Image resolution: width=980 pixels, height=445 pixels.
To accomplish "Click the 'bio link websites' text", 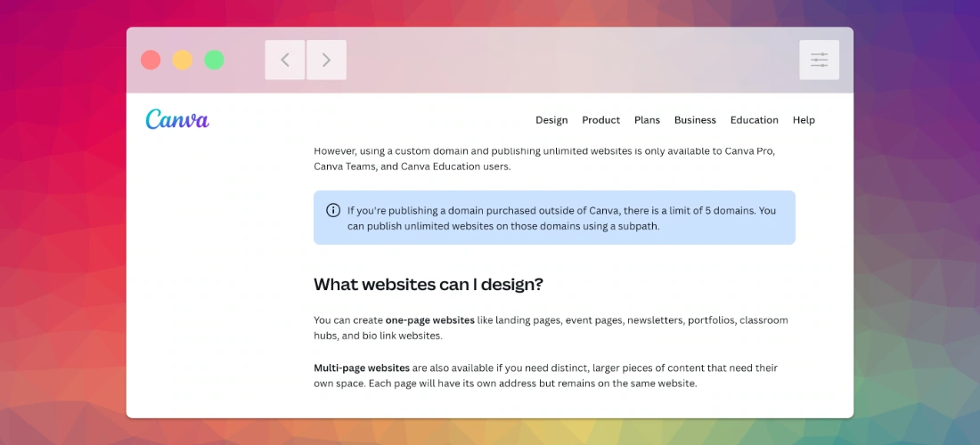I will [400, 336].
